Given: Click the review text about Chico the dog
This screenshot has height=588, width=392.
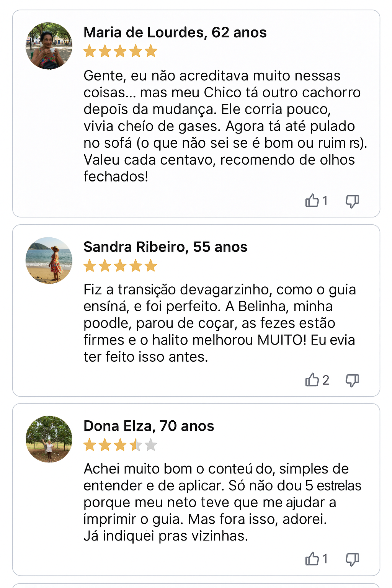Looking at the screenshot, I should coord(225,126).
